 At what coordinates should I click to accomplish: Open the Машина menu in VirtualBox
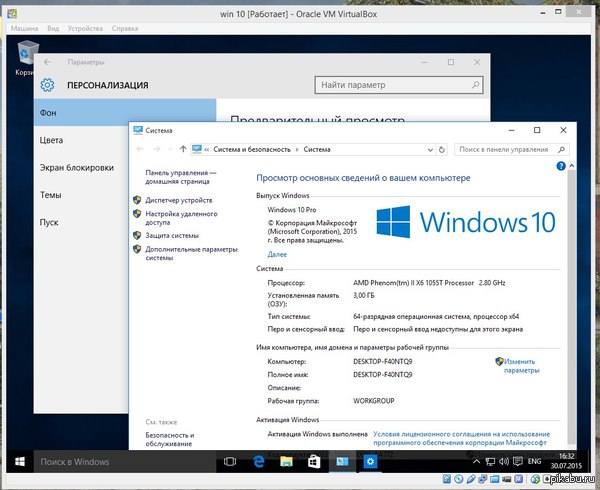tap(24, 28)
